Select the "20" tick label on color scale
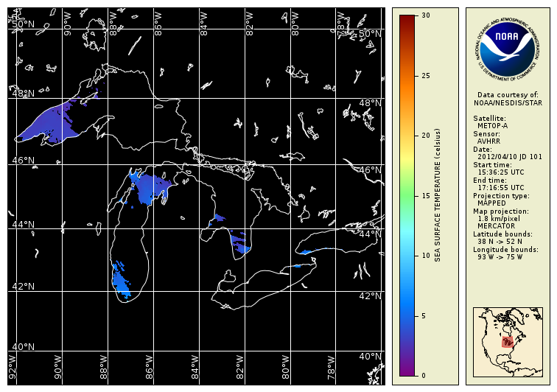 click(426, 136)
